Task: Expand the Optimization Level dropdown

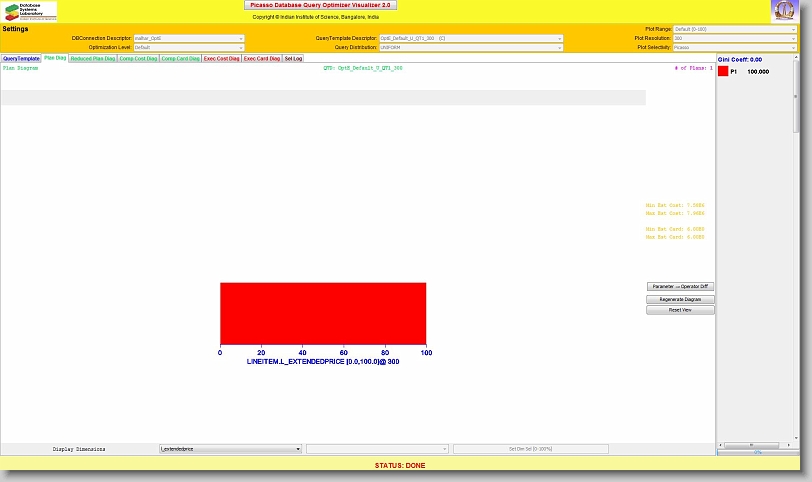Action: pyautogui.click(x=189, y=47)
